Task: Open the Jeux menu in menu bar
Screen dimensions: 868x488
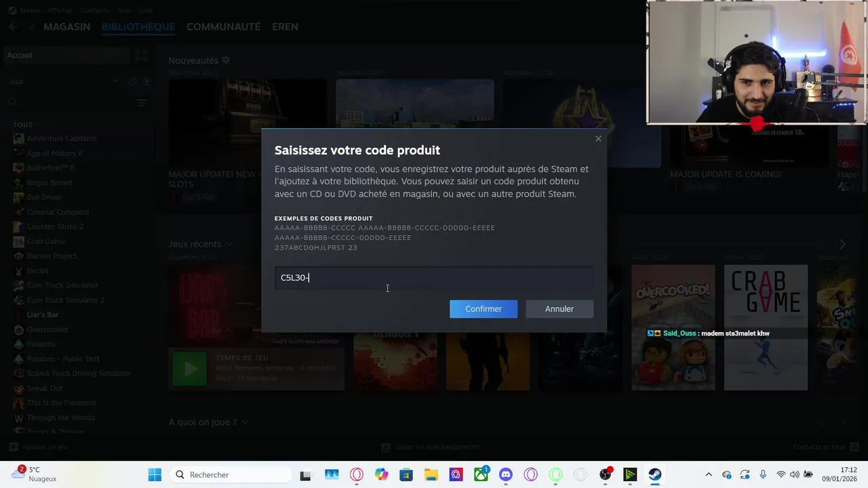Action: coord(123,11)
